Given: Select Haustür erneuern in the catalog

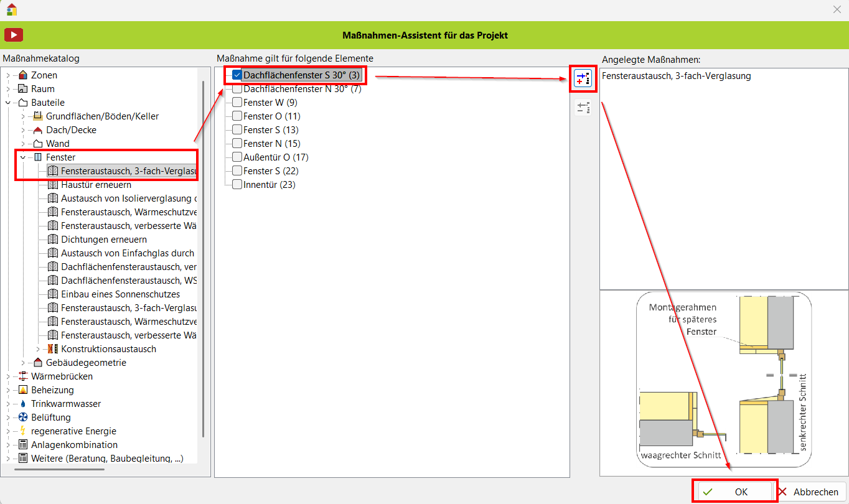Looking at the screenshot, I should tap(96, 185).
